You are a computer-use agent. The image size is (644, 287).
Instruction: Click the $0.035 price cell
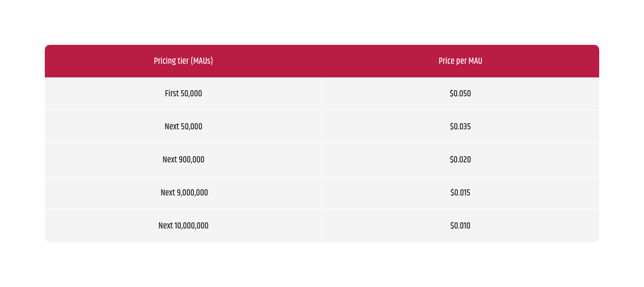tap(460, 127)
